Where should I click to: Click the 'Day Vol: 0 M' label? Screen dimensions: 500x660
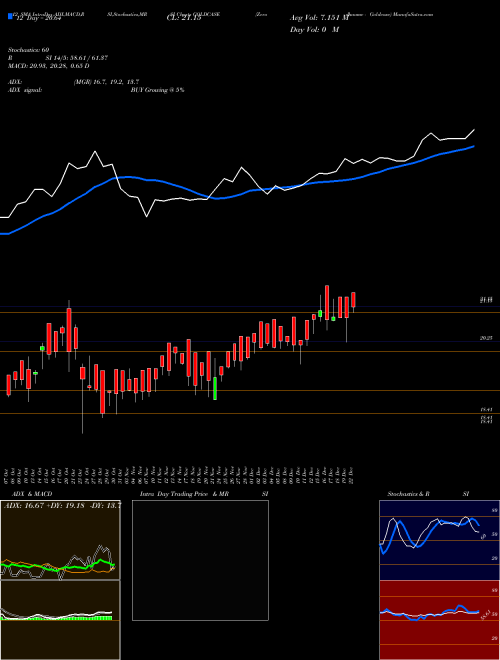click(x=314, y=29)
